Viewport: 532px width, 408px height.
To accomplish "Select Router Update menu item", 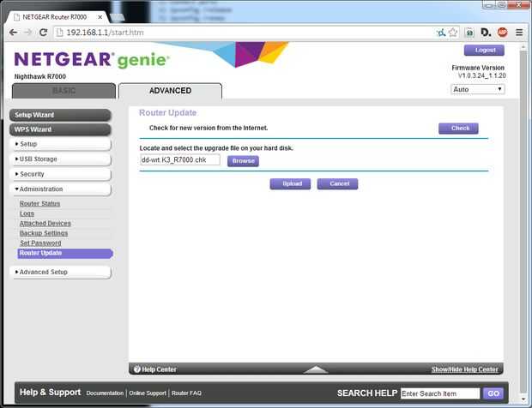I will tap(65, 253).
